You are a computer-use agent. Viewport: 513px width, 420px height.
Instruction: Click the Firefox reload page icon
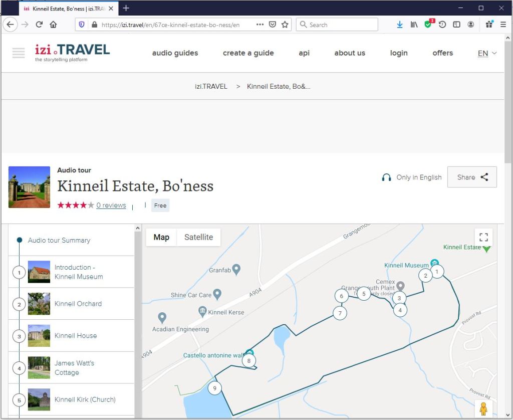point(39,24)
